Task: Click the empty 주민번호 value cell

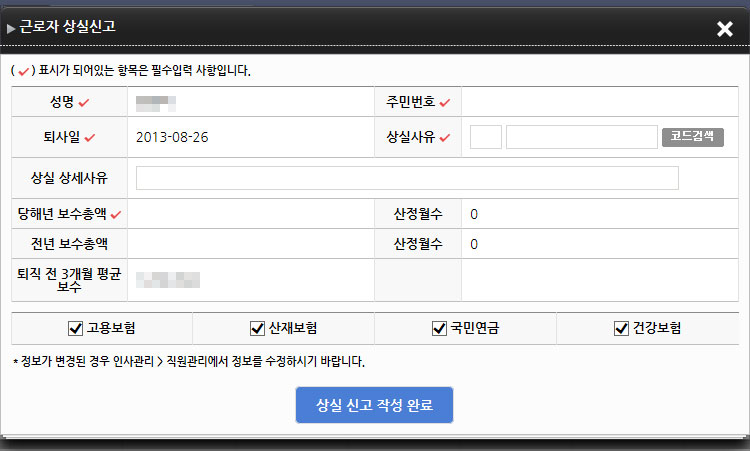Action: (x=600, y=102)
